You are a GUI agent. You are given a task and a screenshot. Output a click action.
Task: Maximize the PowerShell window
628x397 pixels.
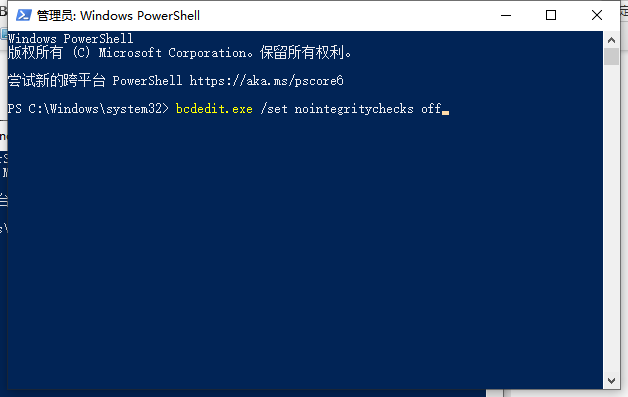pos(551,16)
